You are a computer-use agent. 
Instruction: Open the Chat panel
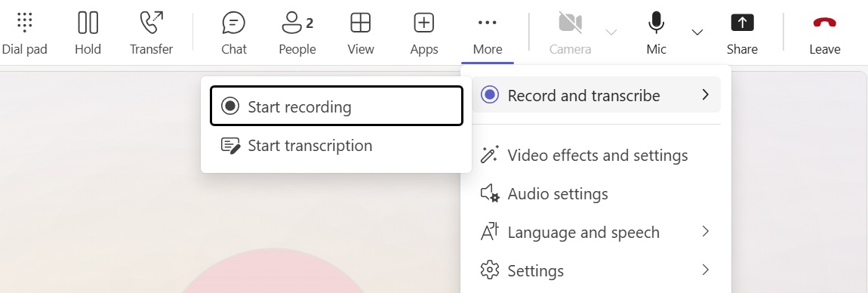(234, 34)
